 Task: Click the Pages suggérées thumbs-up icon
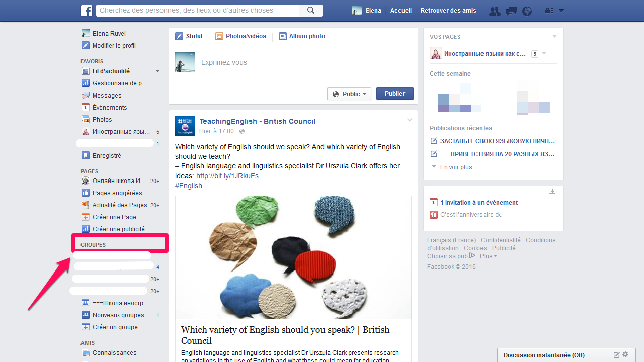click(86, 193)
